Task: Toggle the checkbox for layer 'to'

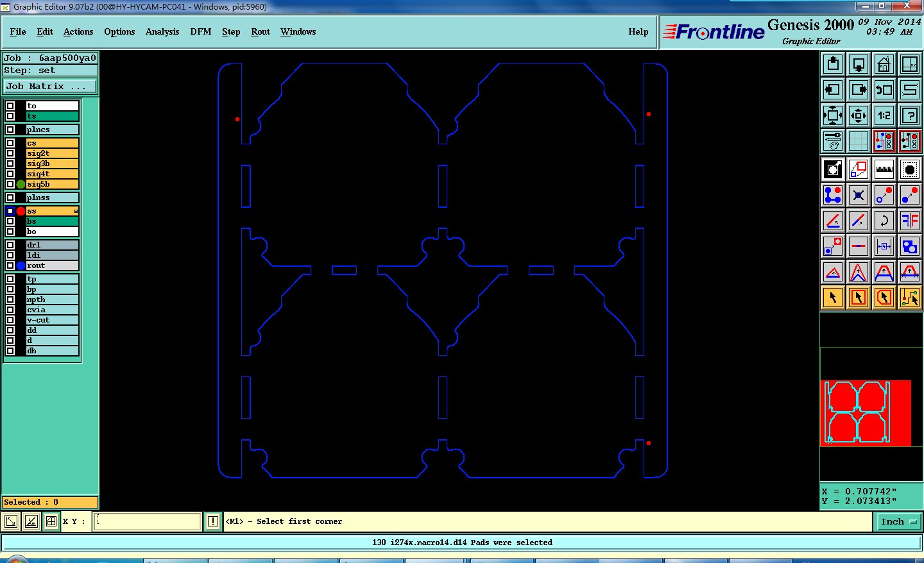Action: click(10, 106)
